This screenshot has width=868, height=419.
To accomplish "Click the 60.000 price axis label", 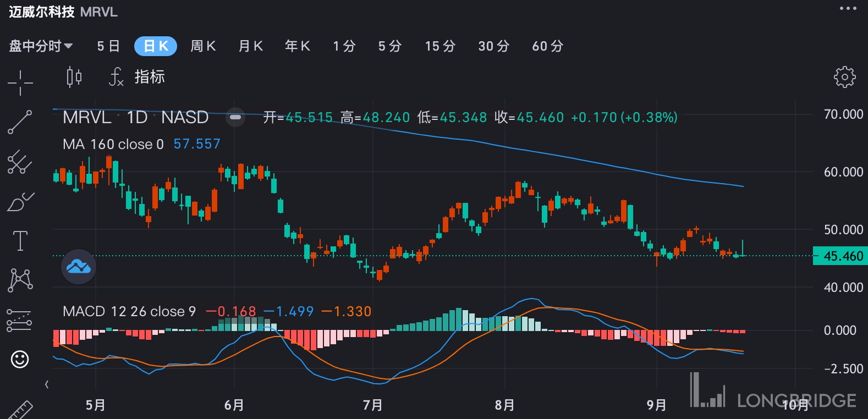I will (843, 172).
